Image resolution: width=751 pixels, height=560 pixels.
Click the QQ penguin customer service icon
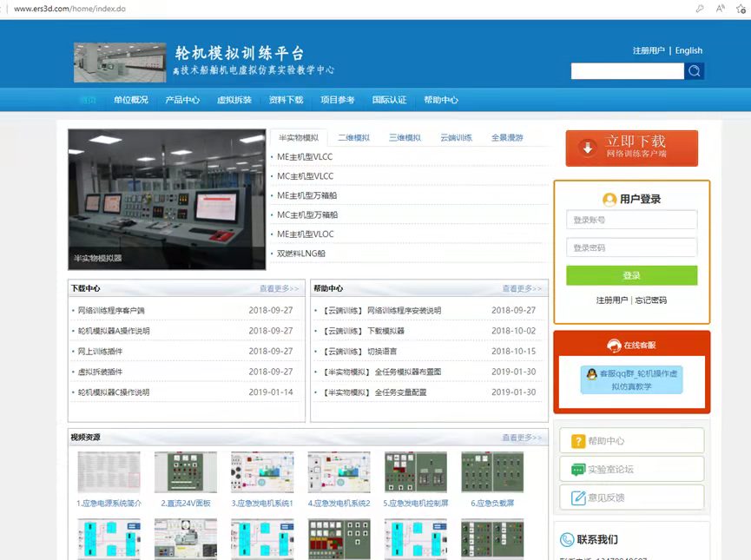coord(590,373)
